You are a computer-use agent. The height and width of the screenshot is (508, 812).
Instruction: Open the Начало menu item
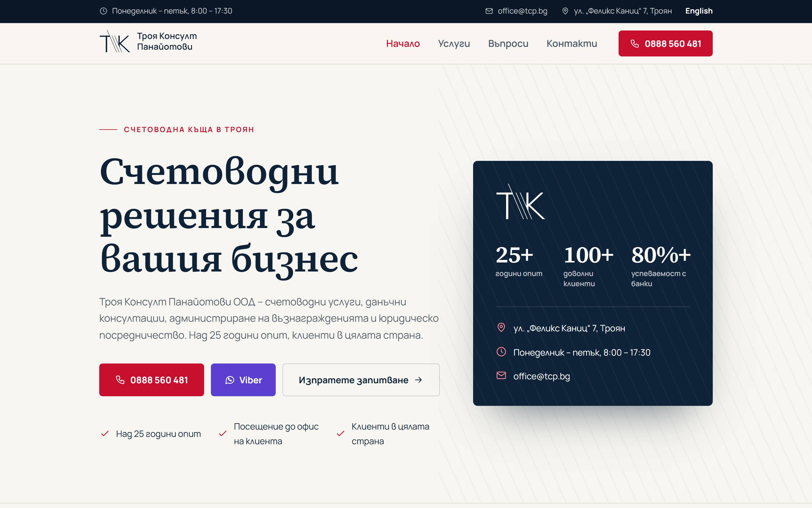pos(403,43)
